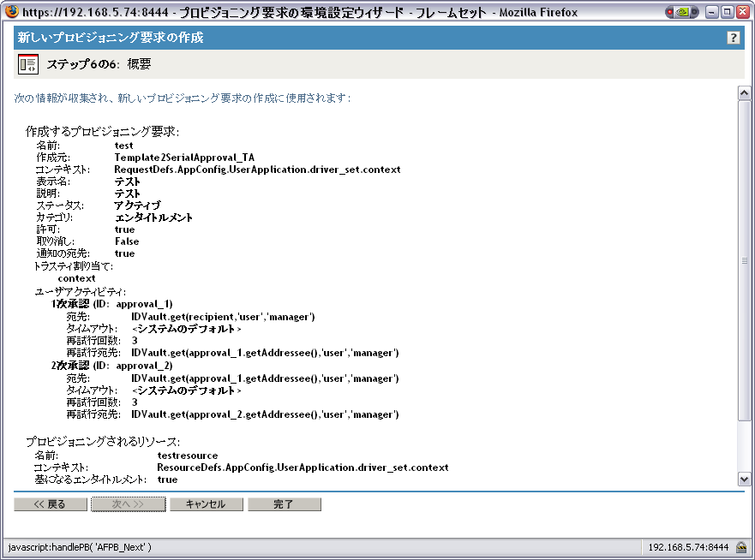Click the status value アクティブ
Image resolution: width=755 pixels, height=560 pixels.
[x=138, y=206]
